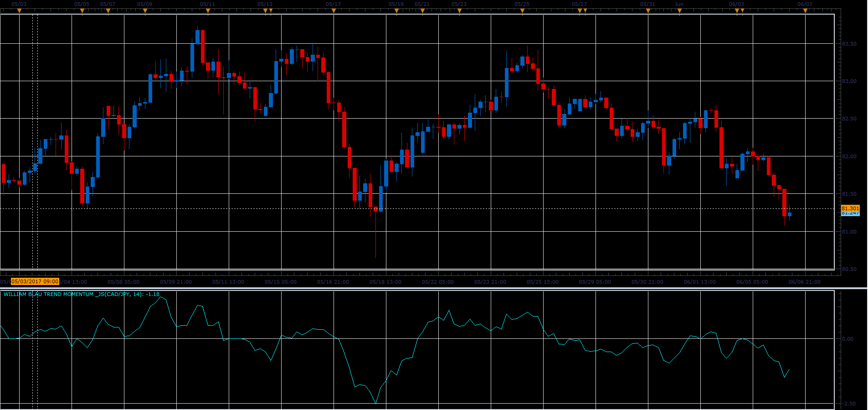The image size is (868, 410).
Task: Click the 05/21 orange date marker
Action: click(x=422, y=11)
